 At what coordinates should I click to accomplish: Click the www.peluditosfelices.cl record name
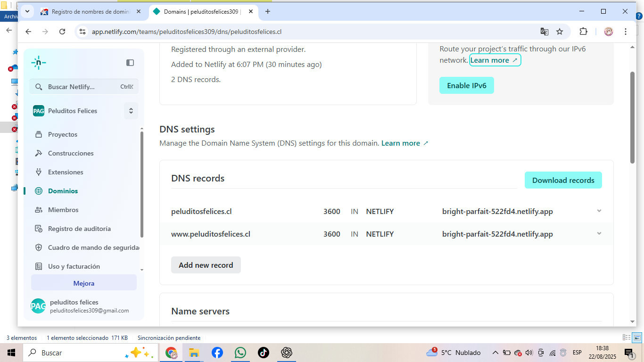tap(211, 234)
